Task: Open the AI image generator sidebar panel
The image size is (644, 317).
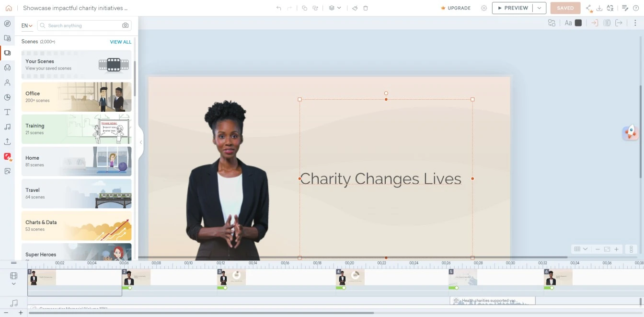Action: pyautogui.click(x=7, y=171)
